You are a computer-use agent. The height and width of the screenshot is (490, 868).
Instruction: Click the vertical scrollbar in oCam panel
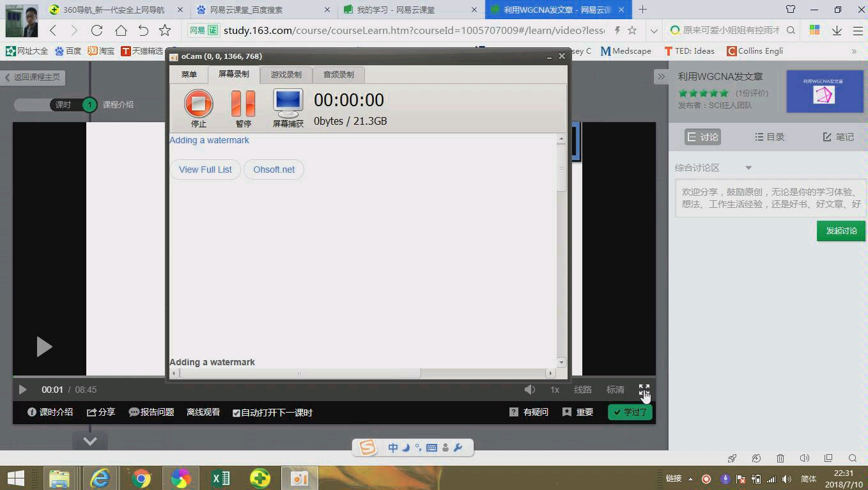[562, 249]
